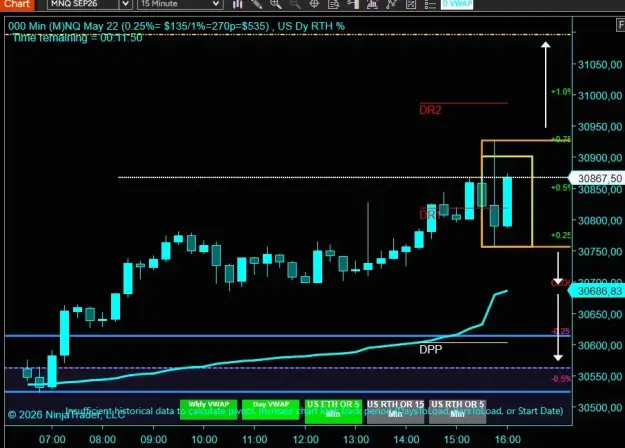The width and height of the screenshot is (625, 448).
Task: Click the 30800,00 price axis label
Action: 600,220
